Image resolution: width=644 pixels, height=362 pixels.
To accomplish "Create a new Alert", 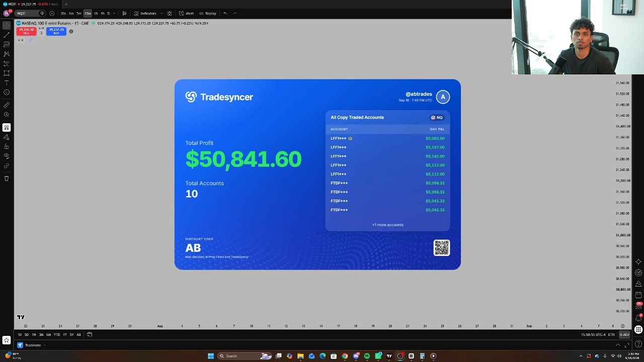I will [x=186, y=13].
